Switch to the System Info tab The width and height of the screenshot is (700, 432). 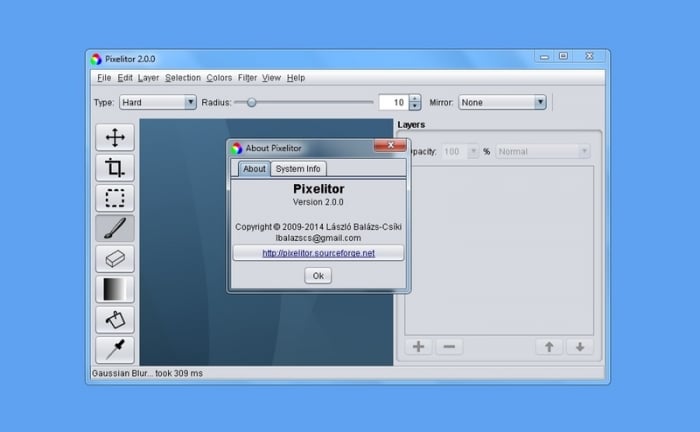pos(297,169)
